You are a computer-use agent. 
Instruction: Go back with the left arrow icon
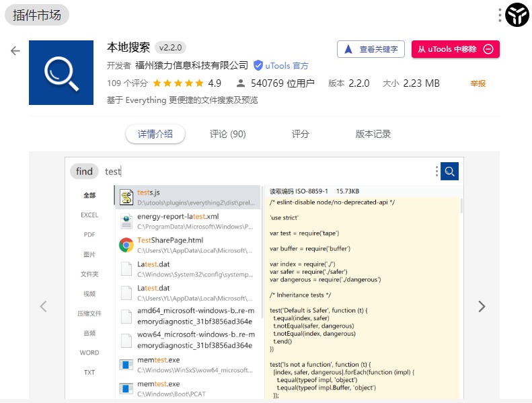click(x=15, y=51)
